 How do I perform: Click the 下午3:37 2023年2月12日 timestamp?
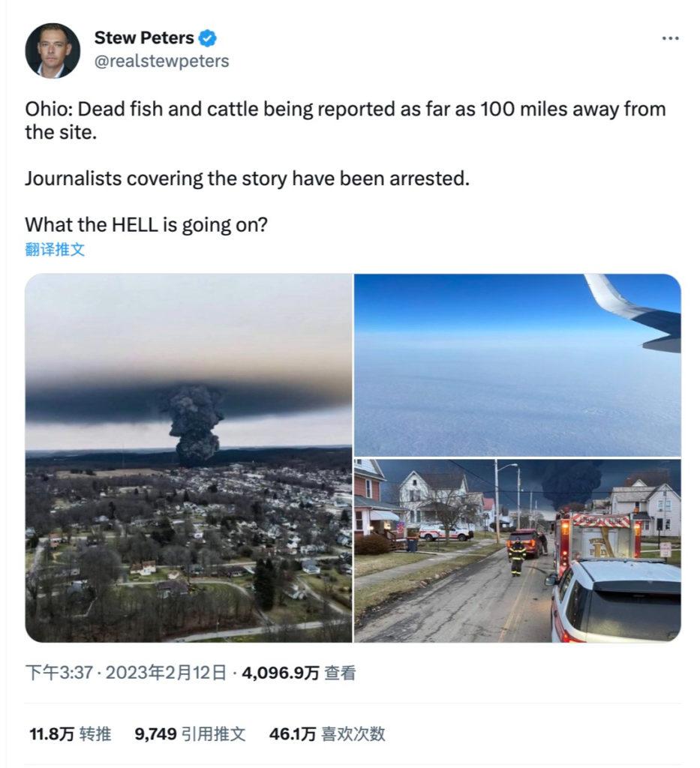(x=126, y=673)
